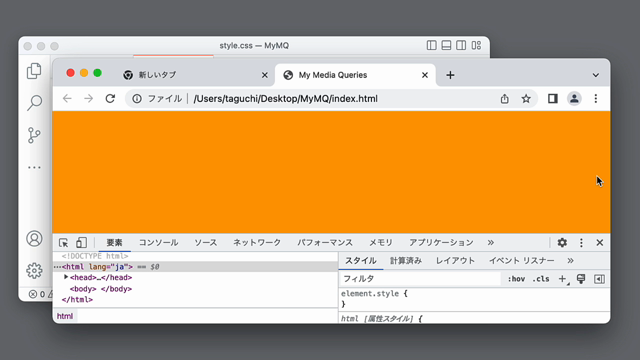Show more DevTools main tabs chevron
Screen dimensions: 640x360
491,242
